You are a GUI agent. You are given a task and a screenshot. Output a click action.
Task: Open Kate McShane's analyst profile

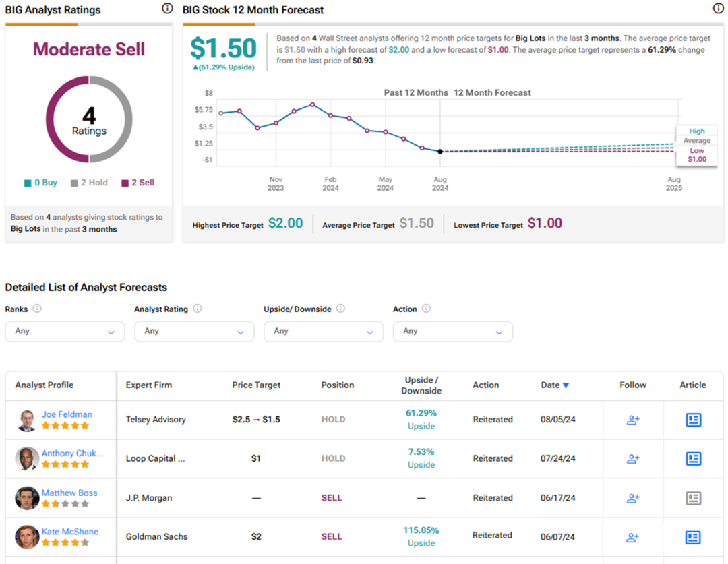[70, 532]
